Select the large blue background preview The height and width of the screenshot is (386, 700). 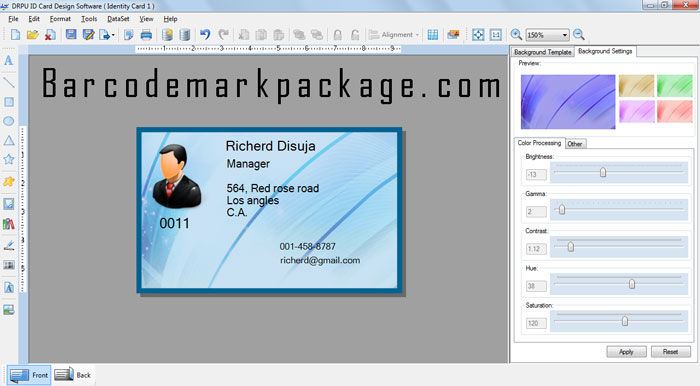pyautogui.click(x=568, y=102)
